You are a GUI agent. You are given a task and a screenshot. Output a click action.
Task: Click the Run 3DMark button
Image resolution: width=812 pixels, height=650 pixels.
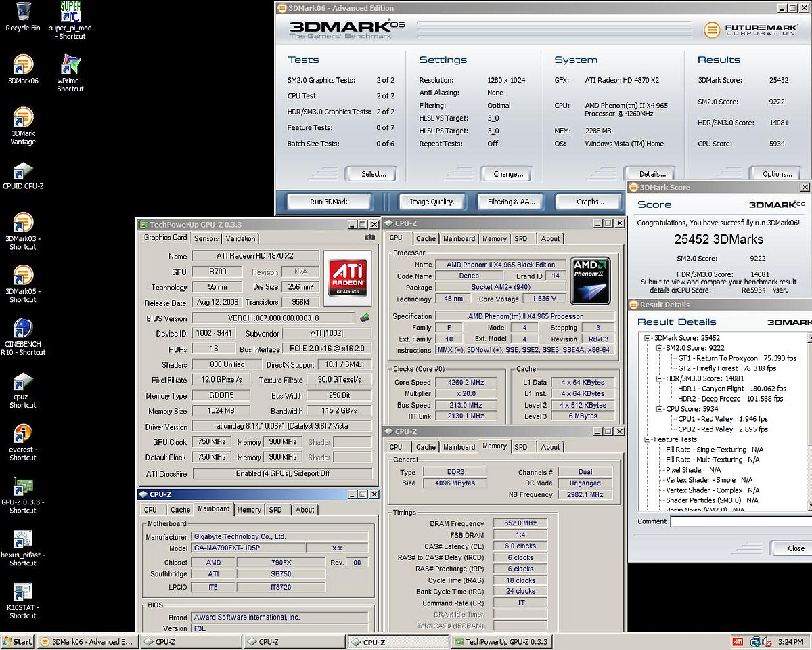(329, 202)
